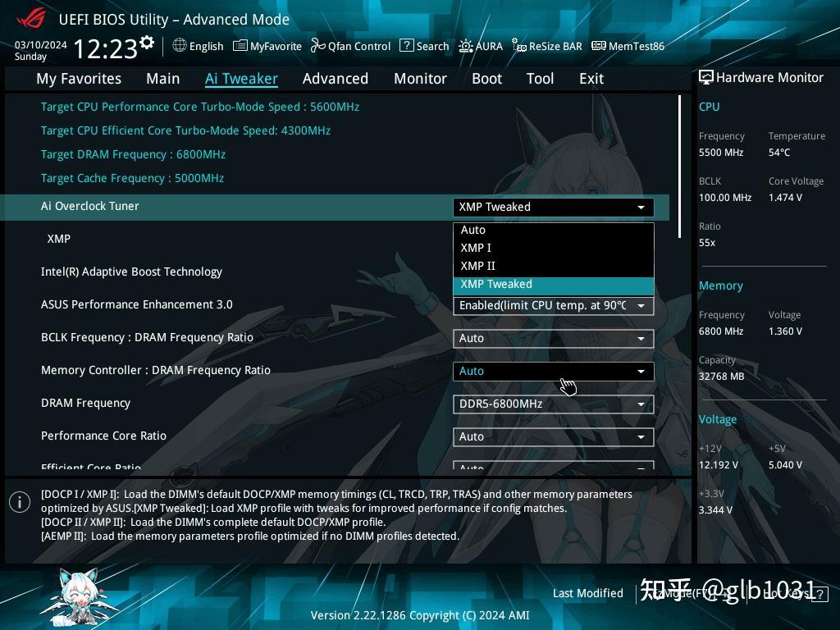The width and height of the screenshot is (840, 630).
Task: Open the Boot tab
Action: coord(486,79)
